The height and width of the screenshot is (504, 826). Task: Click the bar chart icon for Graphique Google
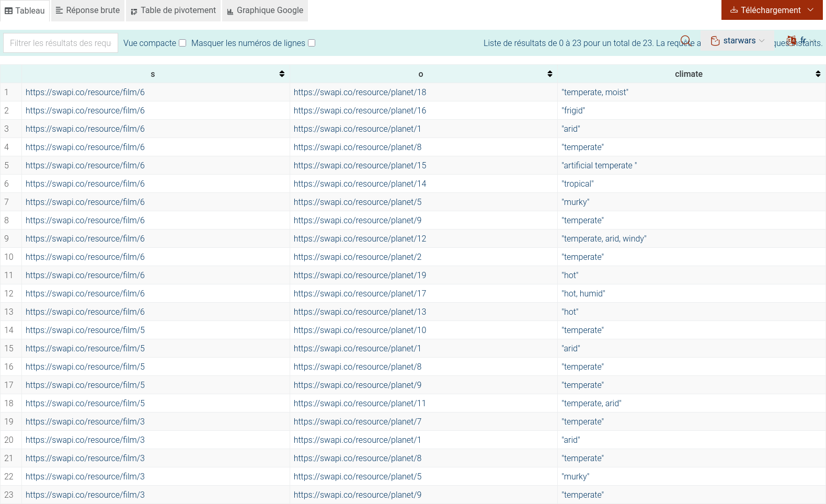[230, 11]
